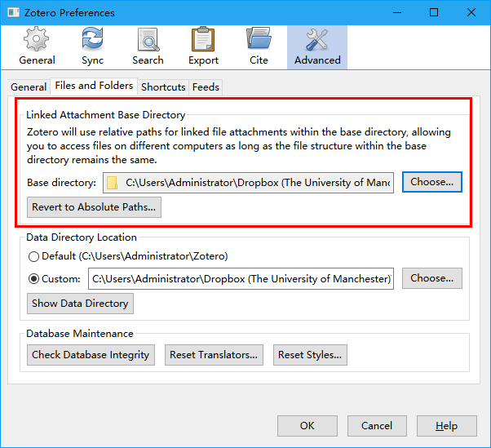The width and height of the screenshot is (491, 448).
Task: Switch to the Feeds tab
Action: (x=206, y=86)
